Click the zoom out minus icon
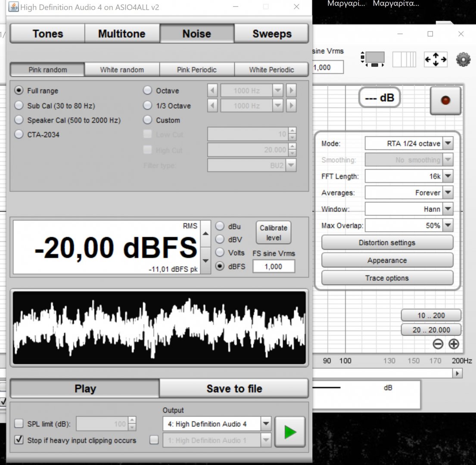 pyautogui.click(x=438, y=344)
